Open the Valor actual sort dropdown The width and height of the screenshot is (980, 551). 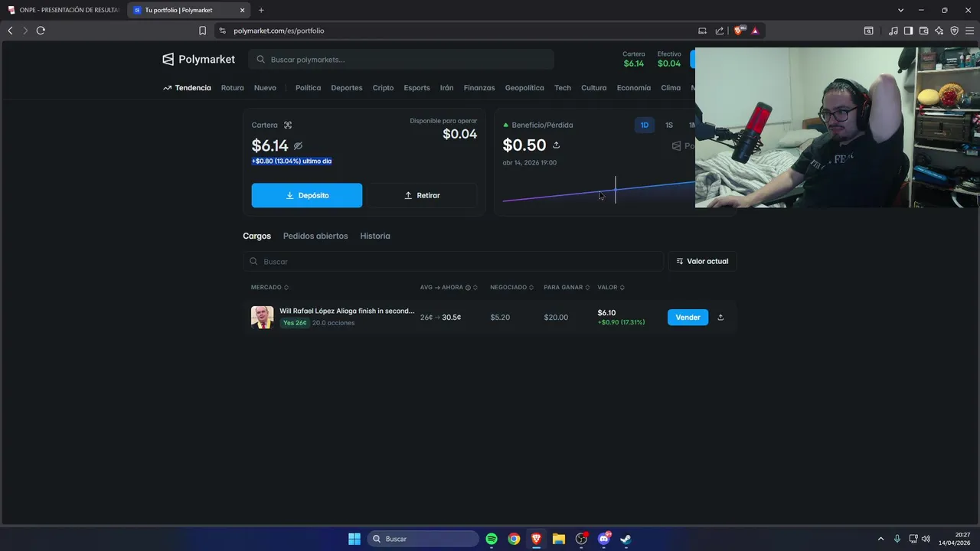(x=702, y=261)
